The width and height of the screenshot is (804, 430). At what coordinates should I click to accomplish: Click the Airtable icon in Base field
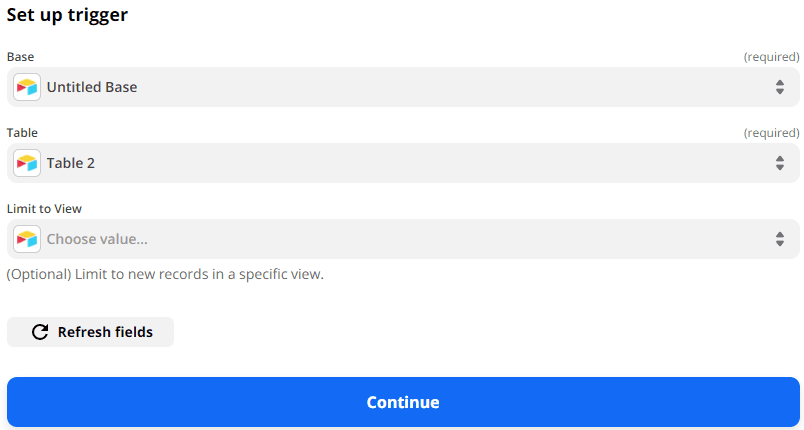coord(27,87)
